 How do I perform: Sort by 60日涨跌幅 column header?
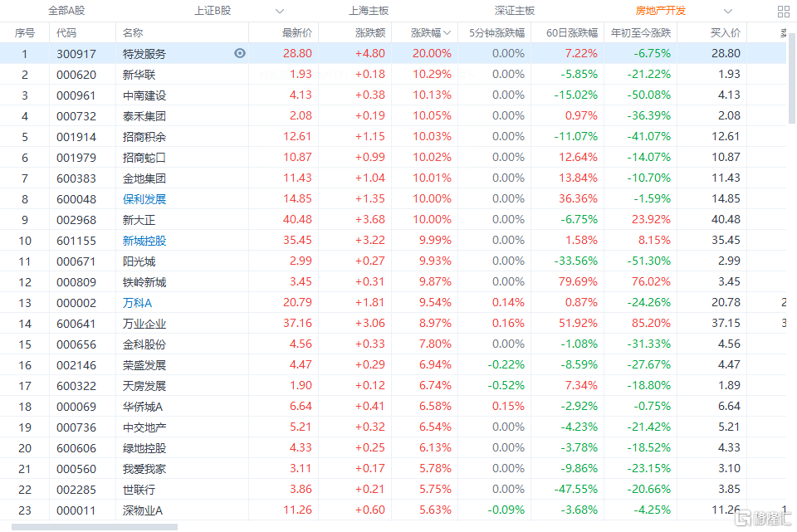(x=572, y=33)
